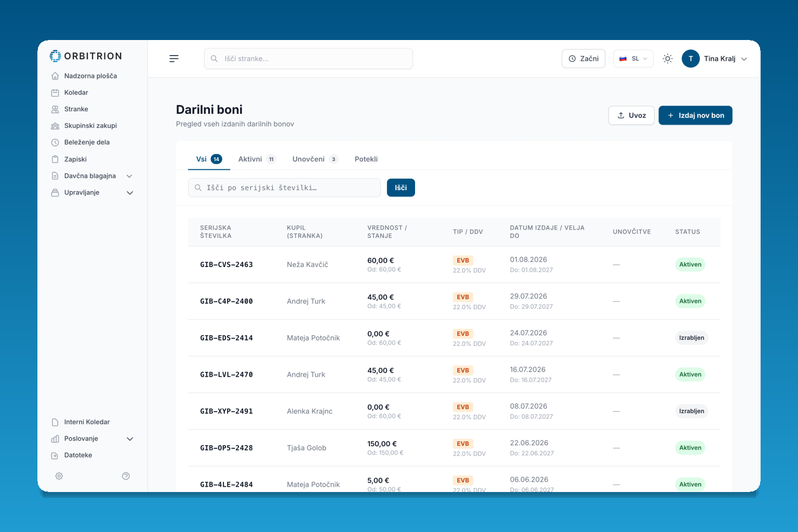Open Nadzorna plošča home icon
Image resolution: width=798 pixels, height=532 pixels.
pos(55,76)
